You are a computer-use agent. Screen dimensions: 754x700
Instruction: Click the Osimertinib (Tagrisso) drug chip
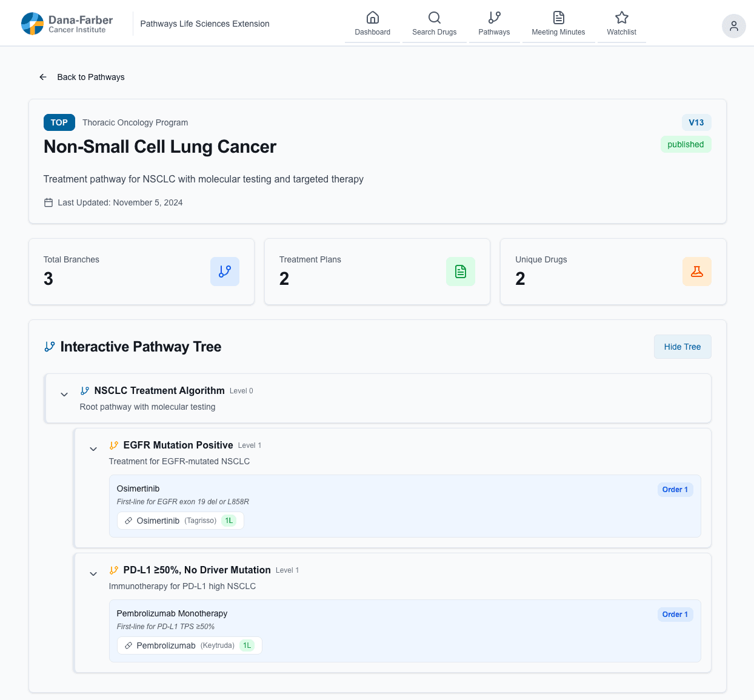click(180, 520)
